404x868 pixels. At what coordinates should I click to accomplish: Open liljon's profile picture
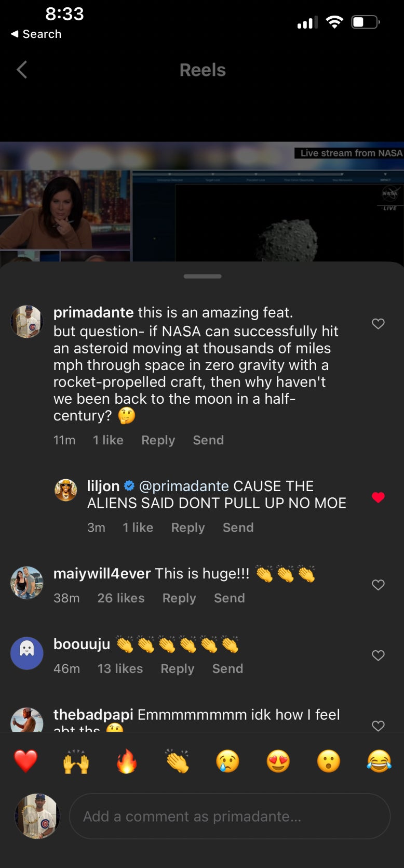pyautogui.click(x=66, y=490)
